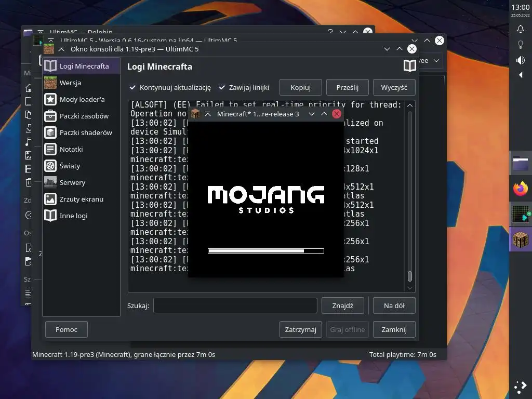532x399 pixels.
Task: Select Notatki in the sidebar
Action: click(81, 149)
